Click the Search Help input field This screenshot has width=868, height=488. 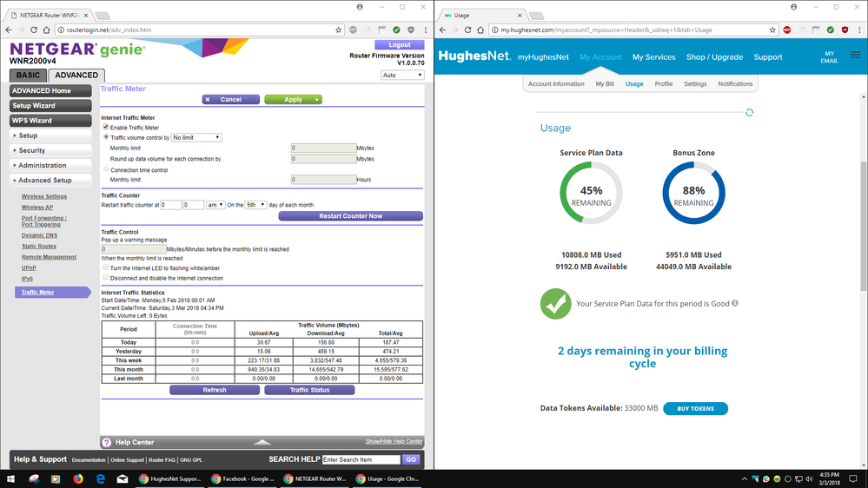(x=361, y=459)
